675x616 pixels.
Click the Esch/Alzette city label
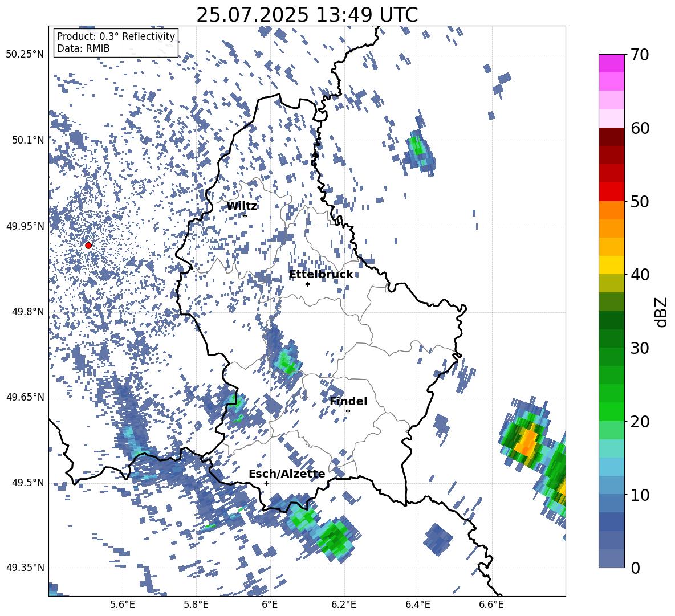click(287, 474)
